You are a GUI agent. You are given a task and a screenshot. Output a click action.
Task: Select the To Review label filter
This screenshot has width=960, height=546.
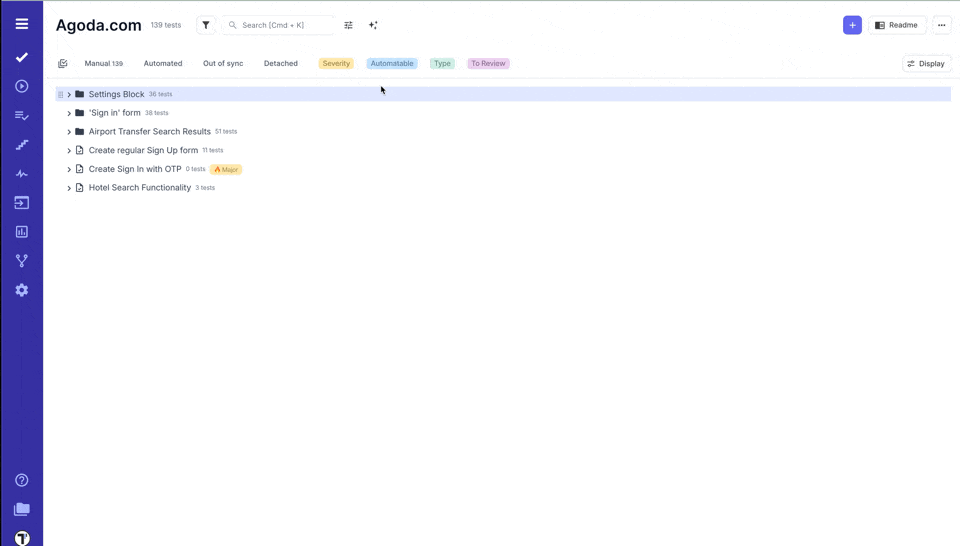click(x=488, y=64)
